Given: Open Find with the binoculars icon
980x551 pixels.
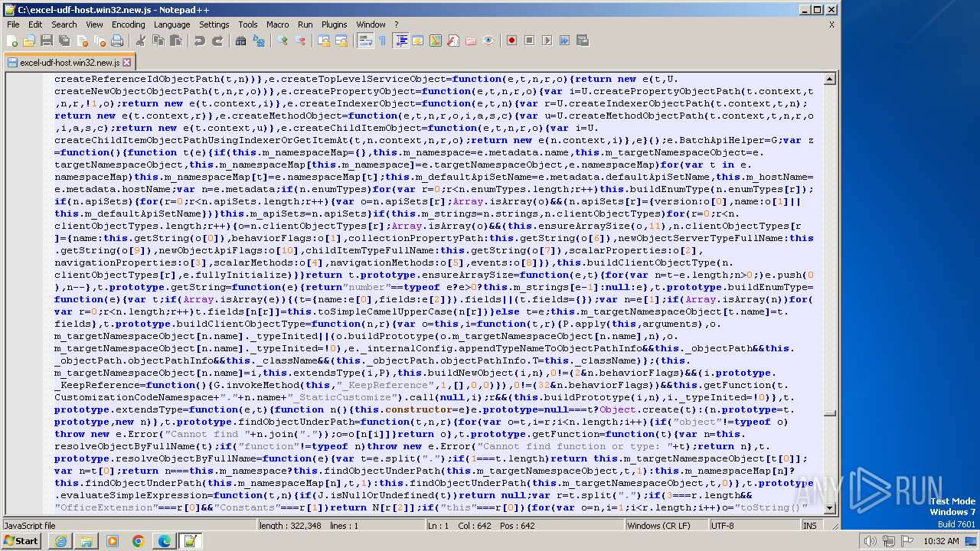Looking at the screenshot, I should 240,41.
